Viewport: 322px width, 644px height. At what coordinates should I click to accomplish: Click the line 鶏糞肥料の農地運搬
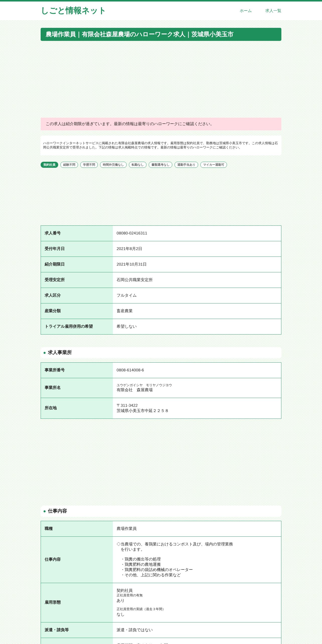tap(141, 565)
